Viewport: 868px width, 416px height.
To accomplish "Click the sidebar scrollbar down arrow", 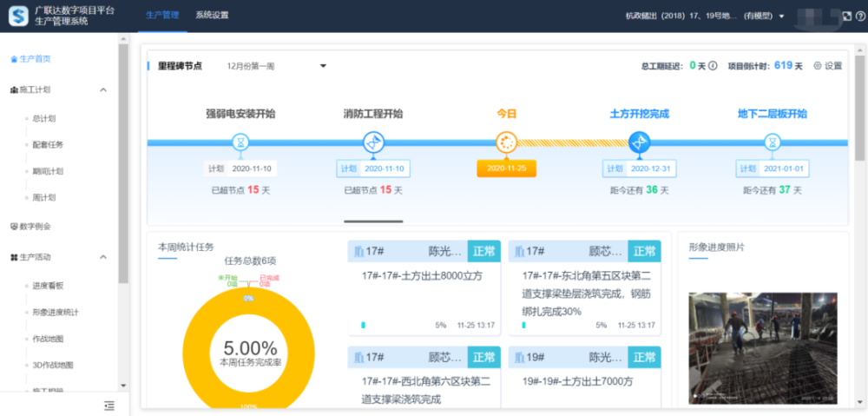I will (123, 386).
